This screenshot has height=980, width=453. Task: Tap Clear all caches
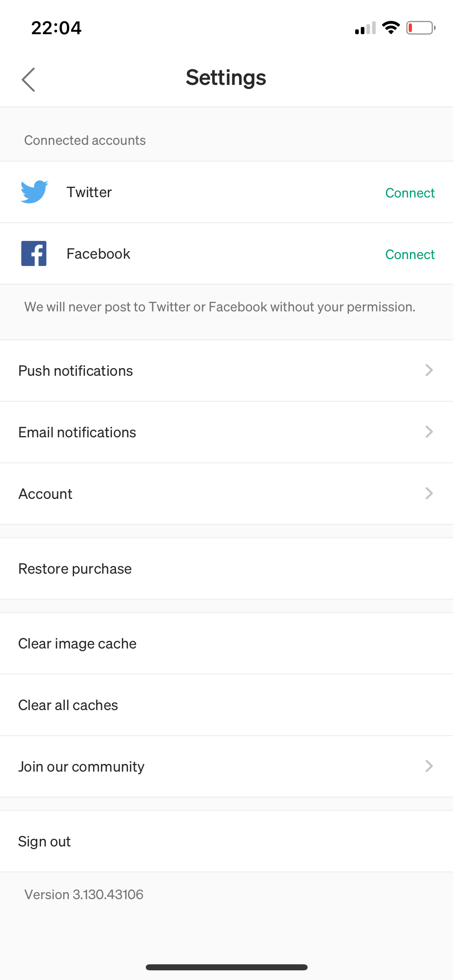[x=68, y=705]
